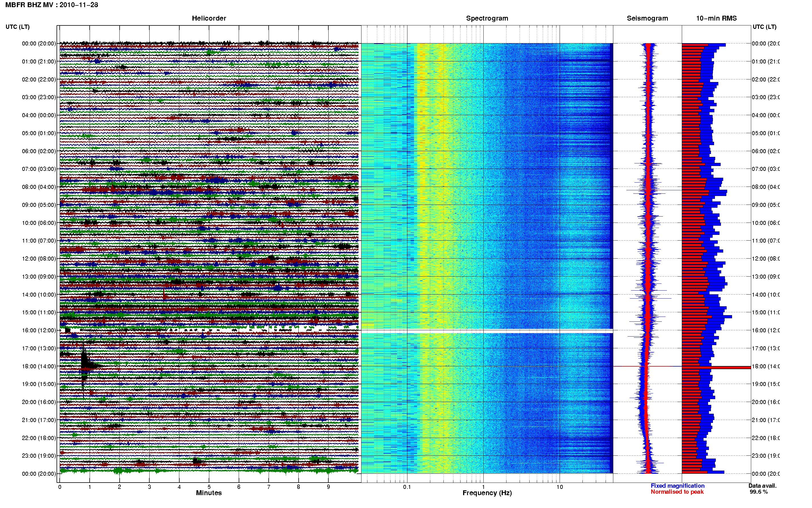Select left-axis label 10:00 (06:00)
Viewport: 812px width, 508px height.
coord(39,223)
